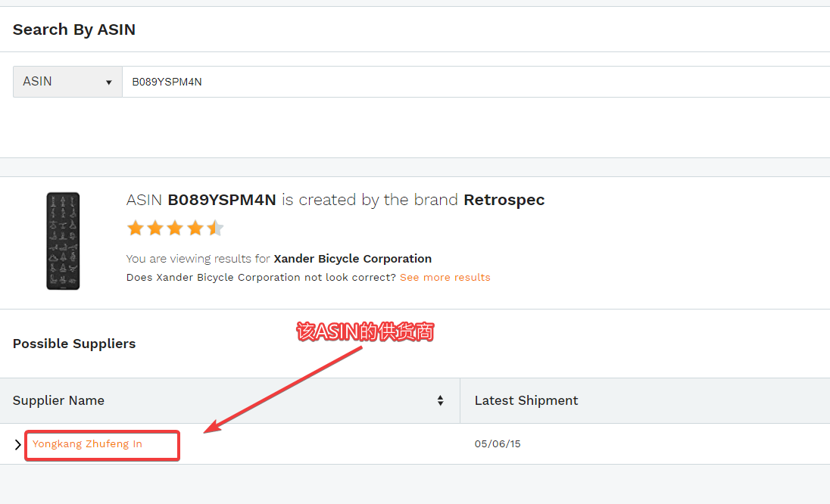Screen dimensions: 830x504
Task: Click the Latest Shipment column header
Action: pyautogui.click(x=526, y=400)
